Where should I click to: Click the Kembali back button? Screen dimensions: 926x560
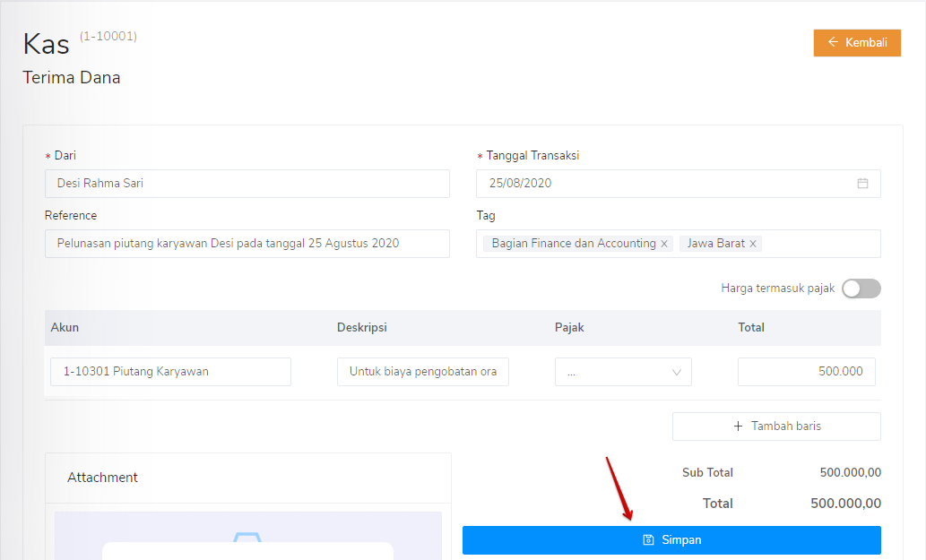click(x=857, y=42)
